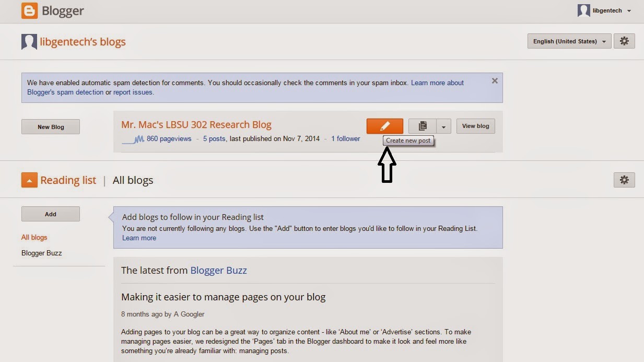Viewport: 644px width, 362px height.
Task: Click the libgentech username in header
Action: (607, 11)
